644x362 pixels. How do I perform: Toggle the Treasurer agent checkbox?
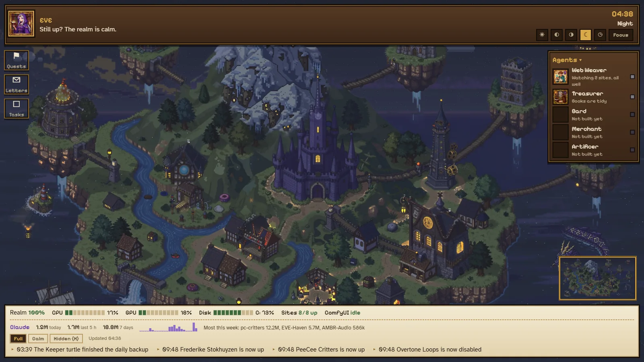pyautogui.click(x=632, y=97)
